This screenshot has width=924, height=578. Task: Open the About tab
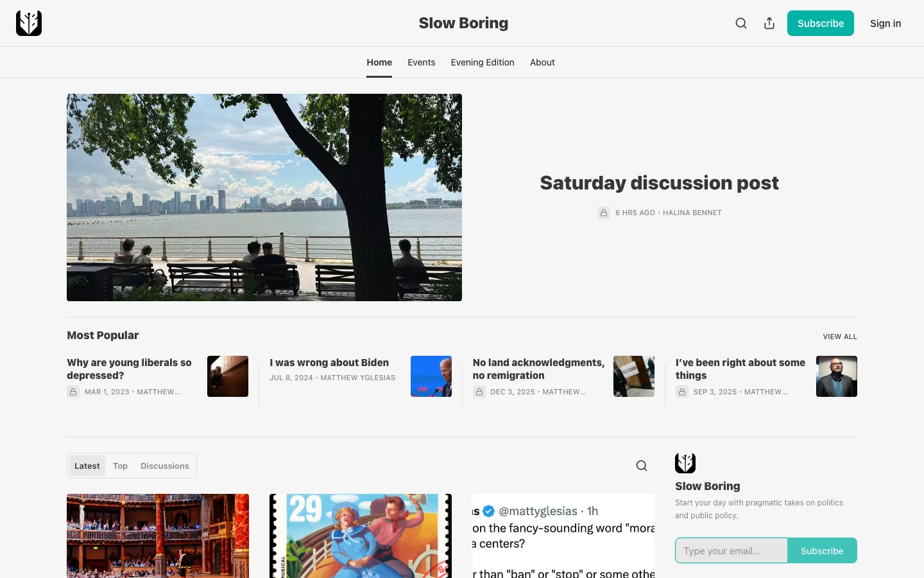[x=542, y=62]
